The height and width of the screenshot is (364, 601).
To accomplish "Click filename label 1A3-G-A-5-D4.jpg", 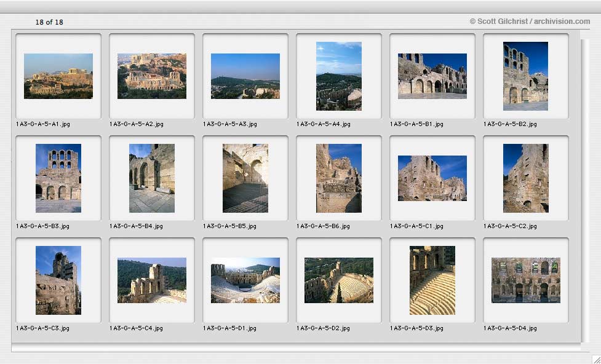I will [x=510, y=328].
